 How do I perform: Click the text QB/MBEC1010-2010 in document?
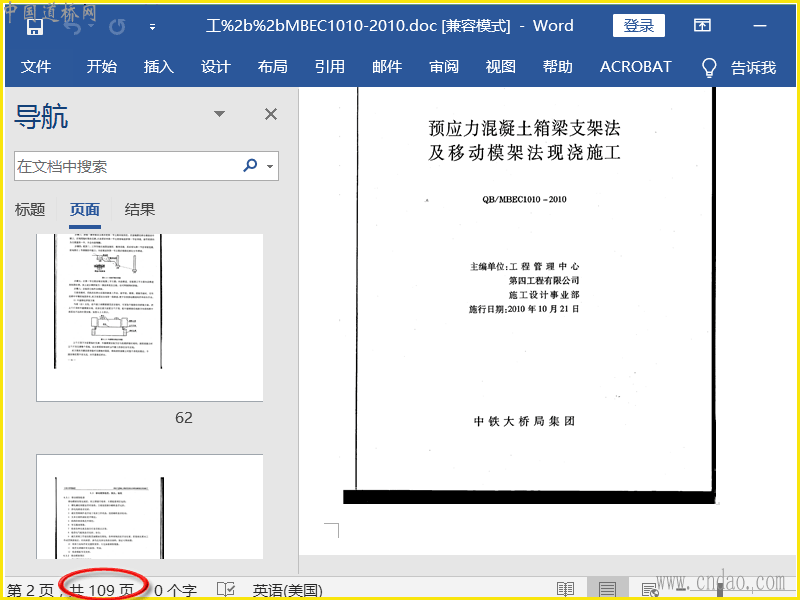pos(524,199)
